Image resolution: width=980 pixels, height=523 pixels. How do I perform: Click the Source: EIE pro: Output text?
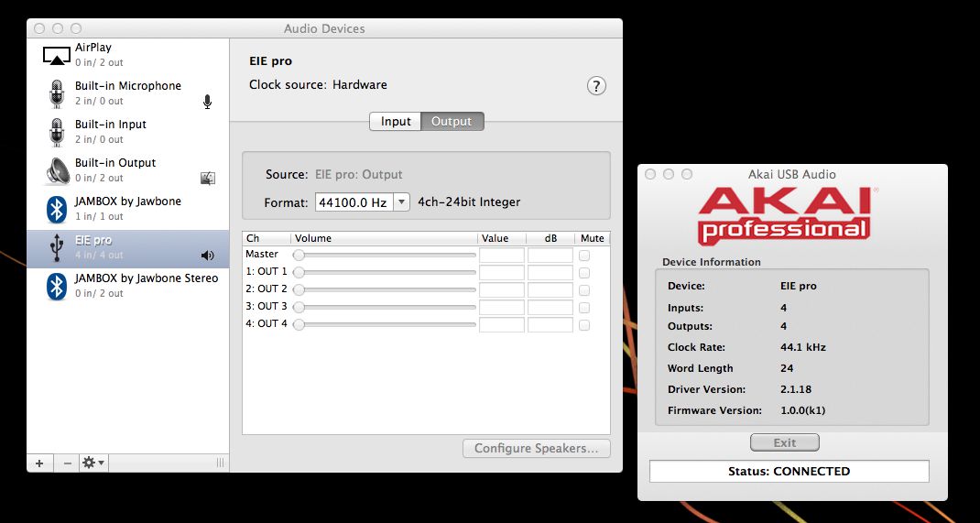point(333,174)
